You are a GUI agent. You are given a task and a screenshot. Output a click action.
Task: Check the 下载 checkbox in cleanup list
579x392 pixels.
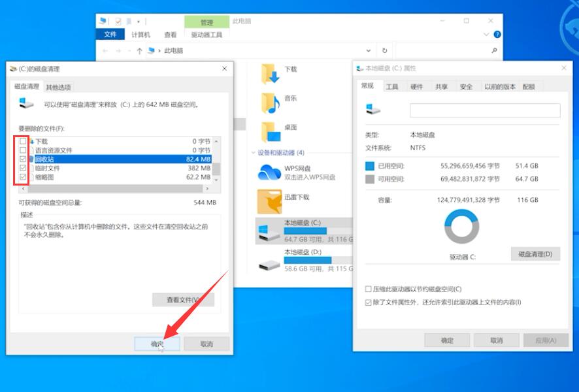coord(23,141)
